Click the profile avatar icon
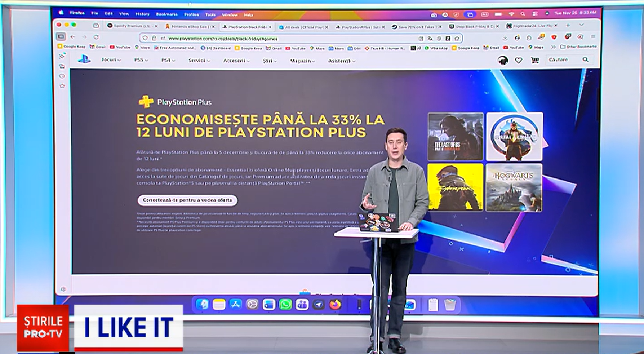Image resolution: width=644 pixels, height=354 pixels. (503, 60)
